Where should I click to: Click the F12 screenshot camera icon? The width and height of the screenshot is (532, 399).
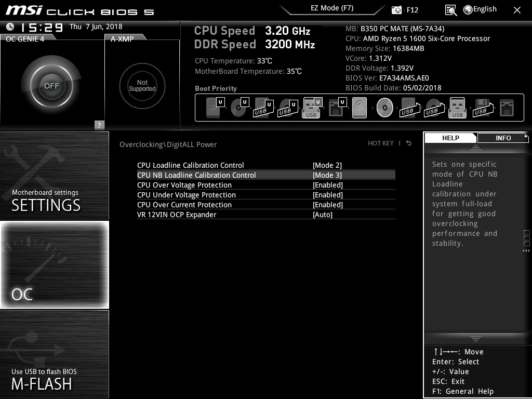coord(396,10)
